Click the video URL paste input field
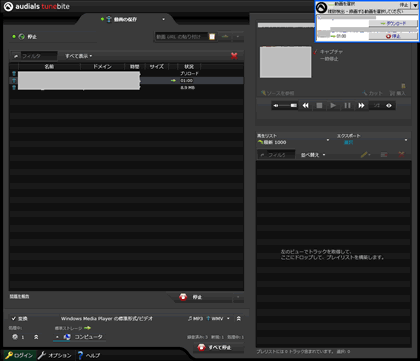This screenshot has height=361, width=420. 181,37
